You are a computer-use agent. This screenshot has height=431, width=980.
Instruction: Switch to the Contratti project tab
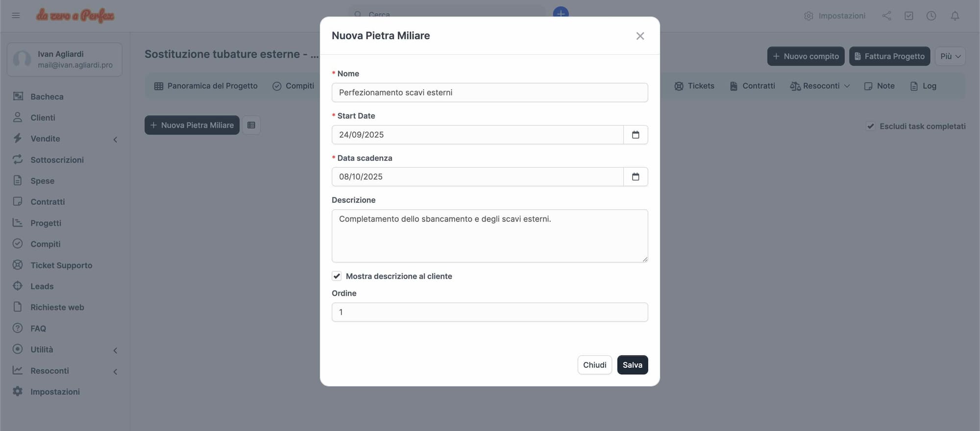click(x=753, y=86)
